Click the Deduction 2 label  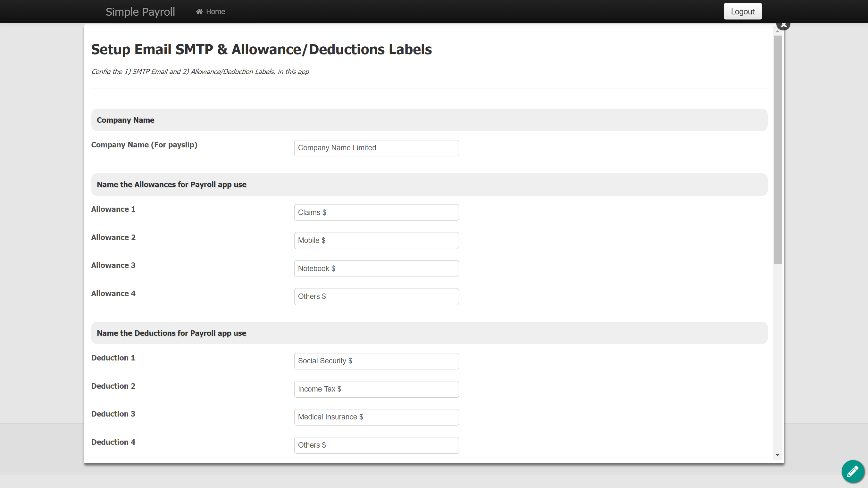pyautogui.click(x=113, y=386)
